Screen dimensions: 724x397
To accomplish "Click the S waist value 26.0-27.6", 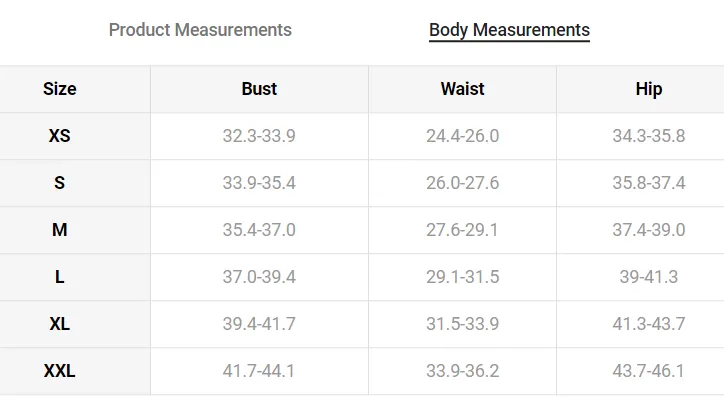I will 463,183.
